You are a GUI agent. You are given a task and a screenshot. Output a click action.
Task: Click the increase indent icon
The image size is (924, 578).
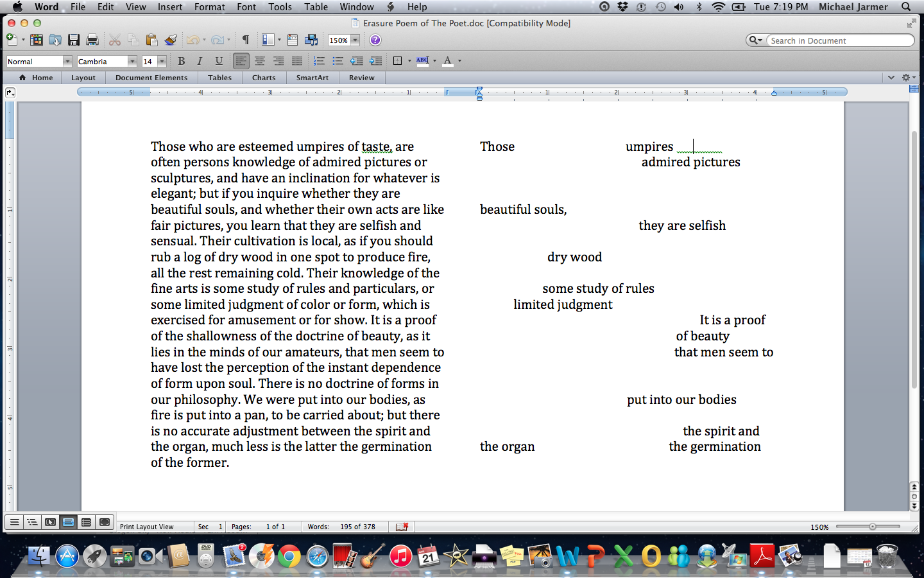pyautogui.click(x=376, y=61)
